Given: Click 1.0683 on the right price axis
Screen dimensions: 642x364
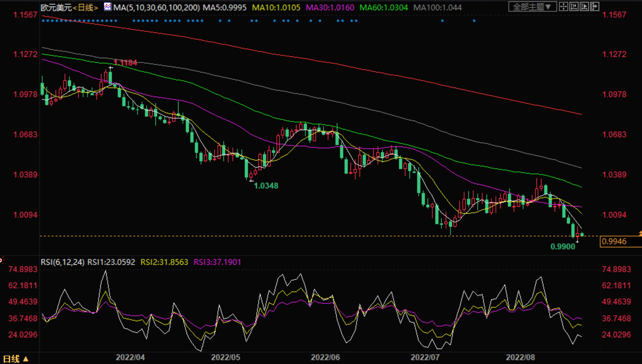Looking at the screenshot, I should click(614, 135).
